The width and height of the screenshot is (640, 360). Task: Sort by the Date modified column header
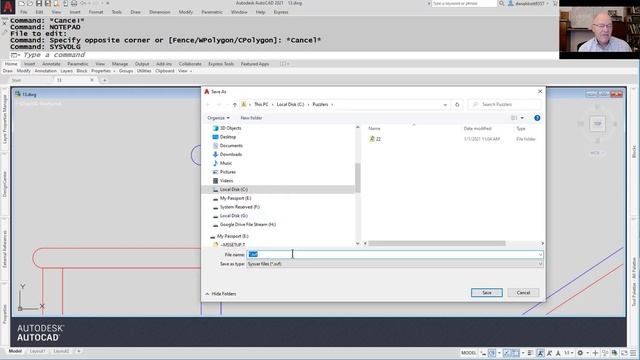point(477,129)
